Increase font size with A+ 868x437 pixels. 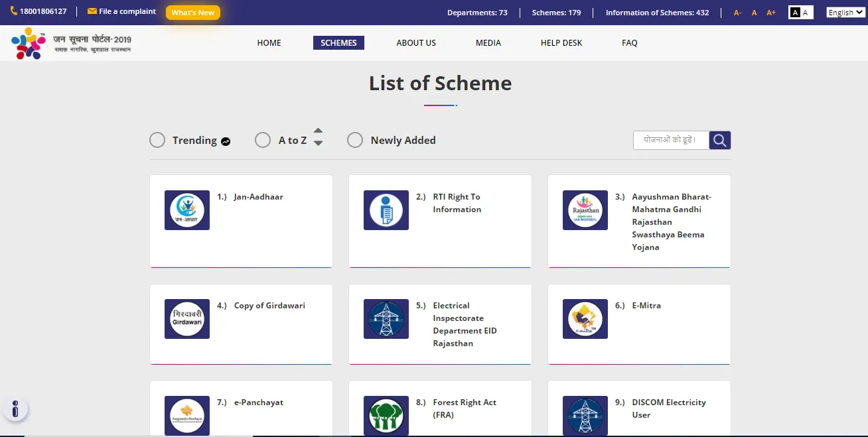click(x=771, y=13)
